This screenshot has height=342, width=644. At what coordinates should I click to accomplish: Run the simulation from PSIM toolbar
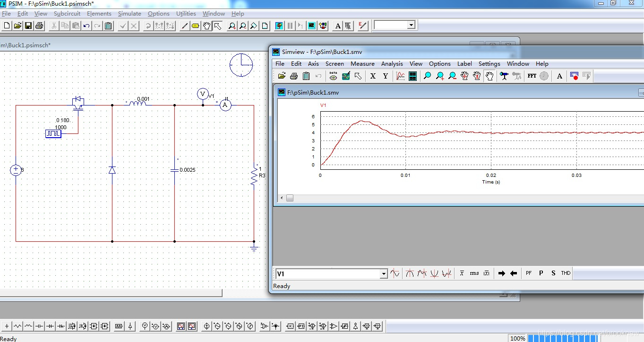(x=279, y=26)
